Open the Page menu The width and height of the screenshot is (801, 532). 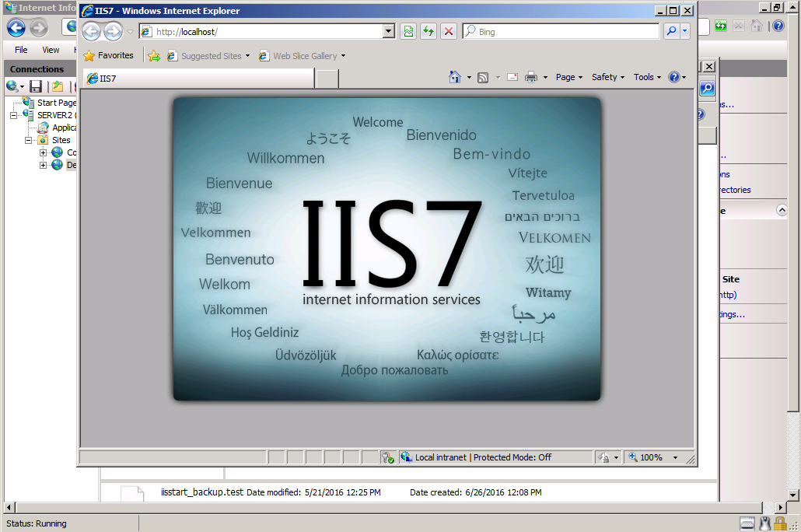click(569, 77)
